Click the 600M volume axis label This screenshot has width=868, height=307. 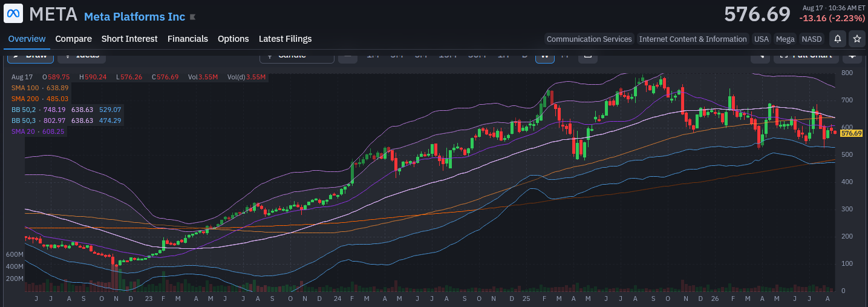click(x=15, y=254)
